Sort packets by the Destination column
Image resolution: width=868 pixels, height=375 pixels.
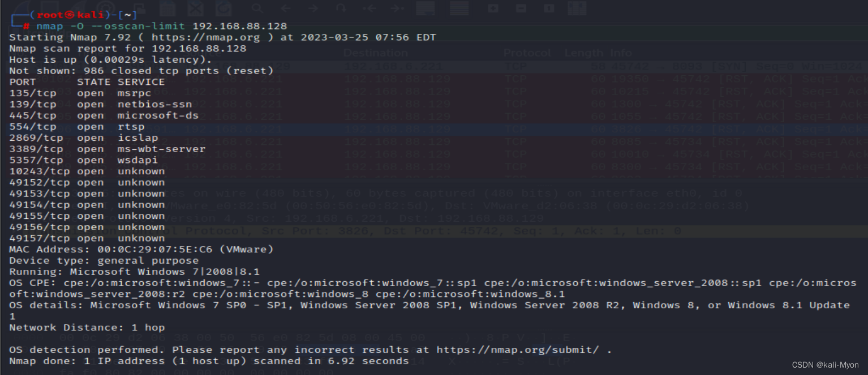pyautogui.click(x=375, y=53)
